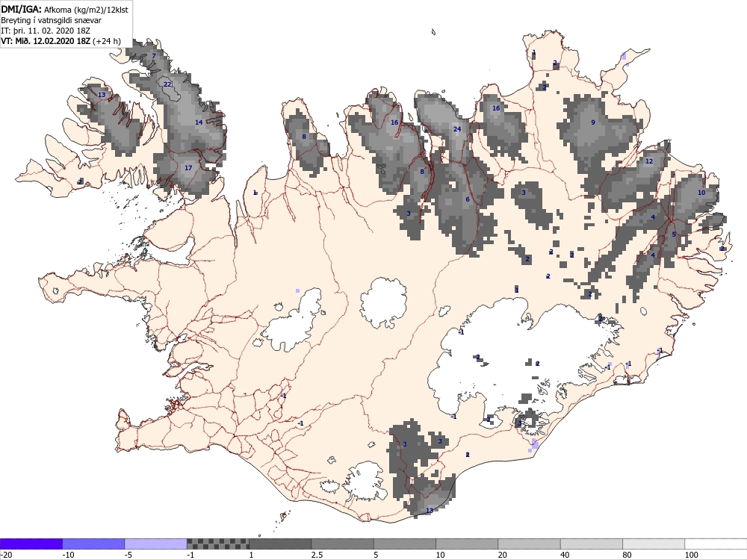This screenshot has height=560, width=747.
Task: Select the gray legend swatch for 5 to 10
Action: click(405, 544)
